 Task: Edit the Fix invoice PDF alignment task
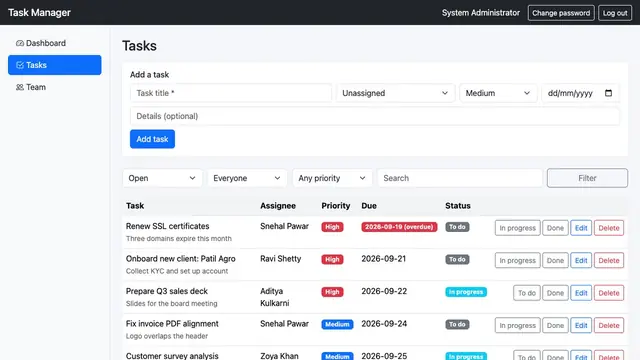pyautogui.click(x=581, y=325)
